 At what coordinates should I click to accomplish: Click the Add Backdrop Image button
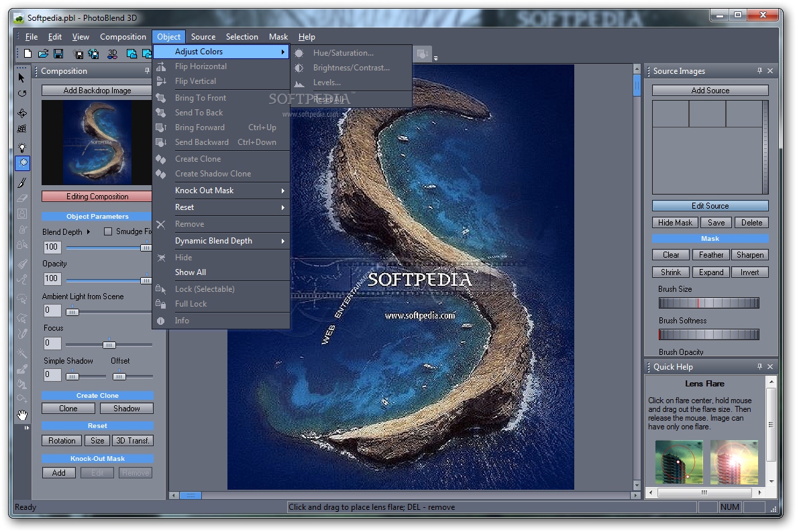click(97, 91)
